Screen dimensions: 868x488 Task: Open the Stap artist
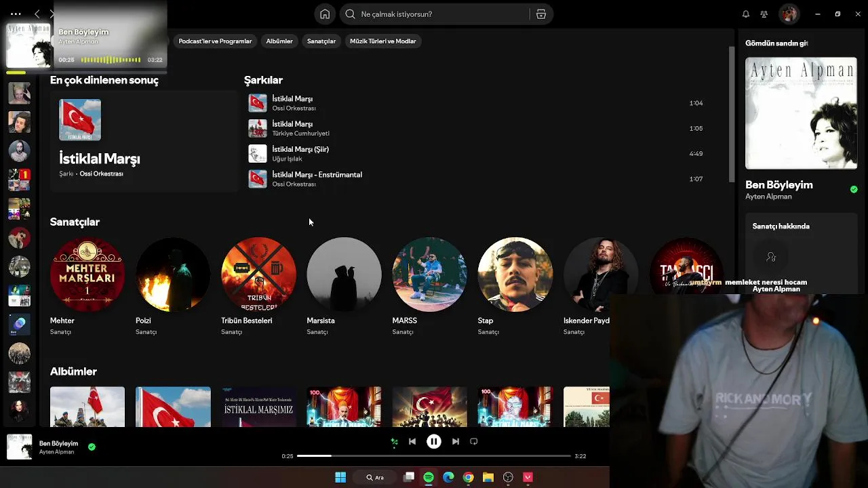coord(515,287)
